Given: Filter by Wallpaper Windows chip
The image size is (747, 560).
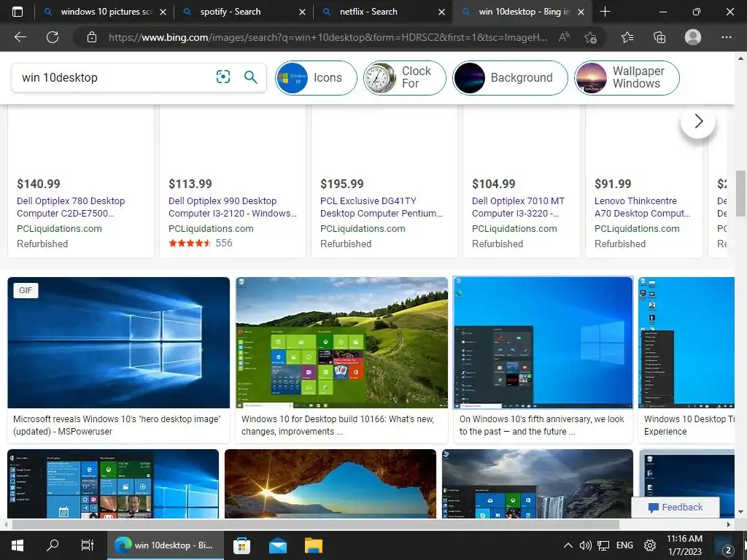Looking at the screenshot, I should pyautogui.click(x=627, y=77).
